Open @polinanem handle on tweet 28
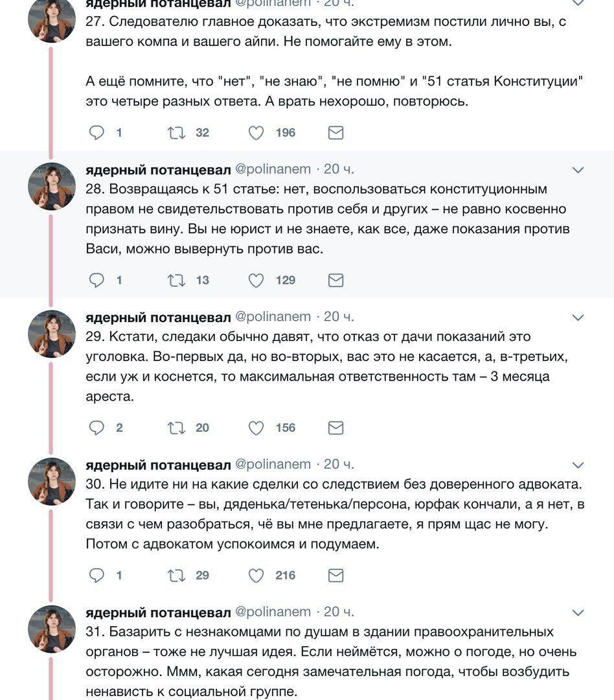 tap(273, 170)
